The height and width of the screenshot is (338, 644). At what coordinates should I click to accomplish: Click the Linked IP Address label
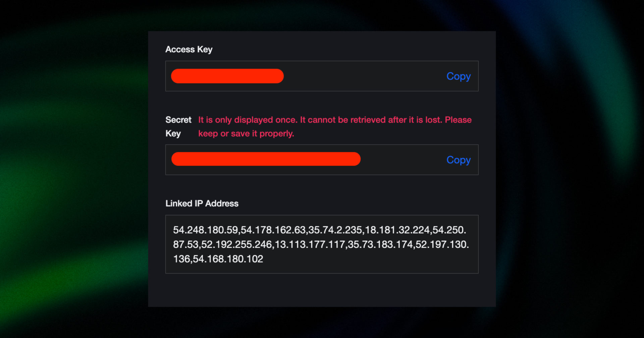[202, 203]
